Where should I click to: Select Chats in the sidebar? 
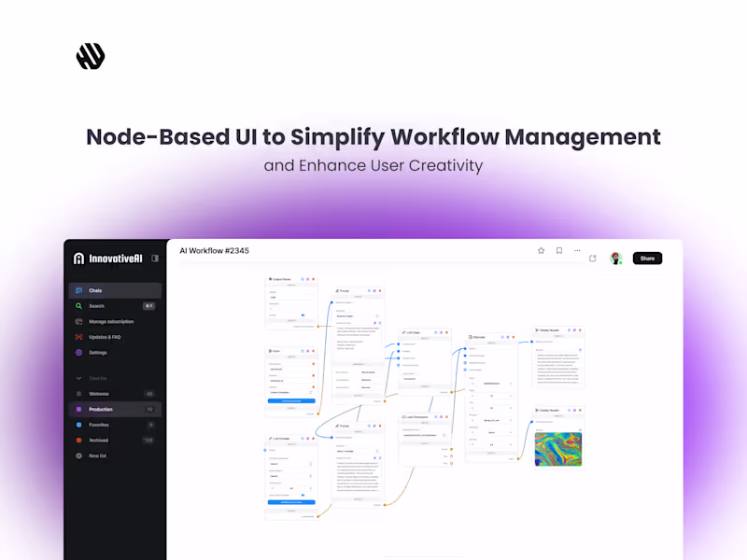click(x=115, y=290)
